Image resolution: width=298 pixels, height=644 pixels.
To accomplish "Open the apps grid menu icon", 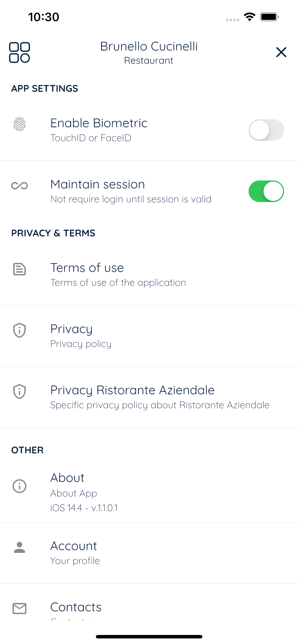I will point(19,52).
